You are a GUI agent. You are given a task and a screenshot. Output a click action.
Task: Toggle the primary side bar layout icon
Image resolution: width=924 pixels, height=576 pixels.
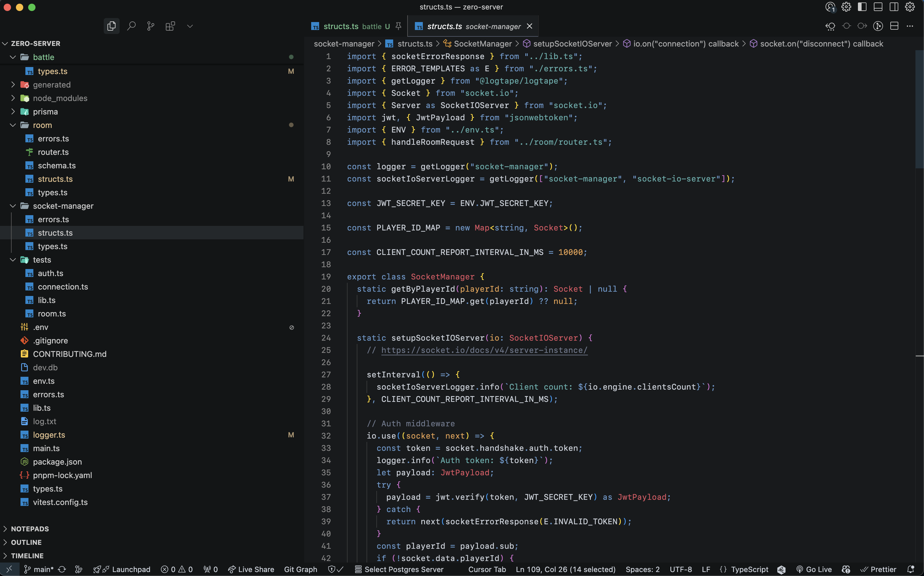pyautogui.click(x=862, y=7)
